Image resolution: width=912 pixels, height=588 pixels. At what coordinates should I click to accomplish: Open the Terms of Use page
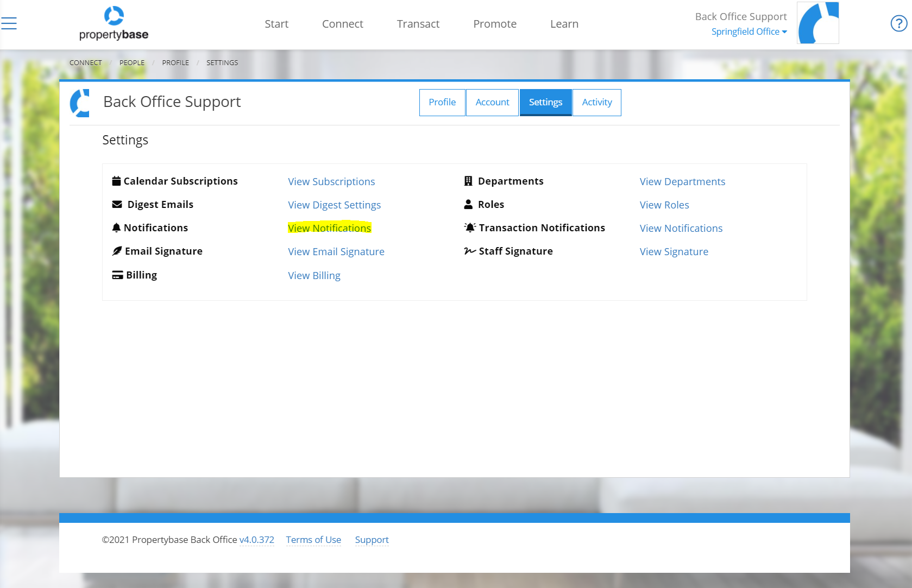pos(313,539)
